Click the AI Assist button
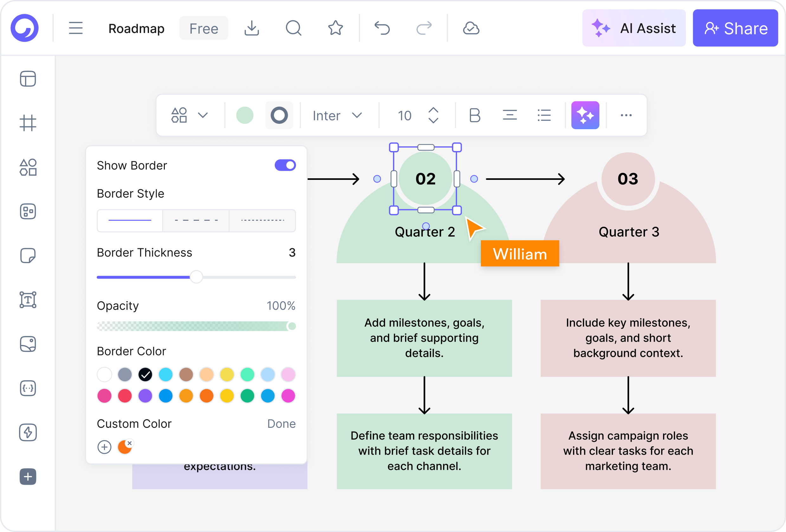Image resolution: width=786 pixels, height=532 pixels. click(x=634, y=28)
